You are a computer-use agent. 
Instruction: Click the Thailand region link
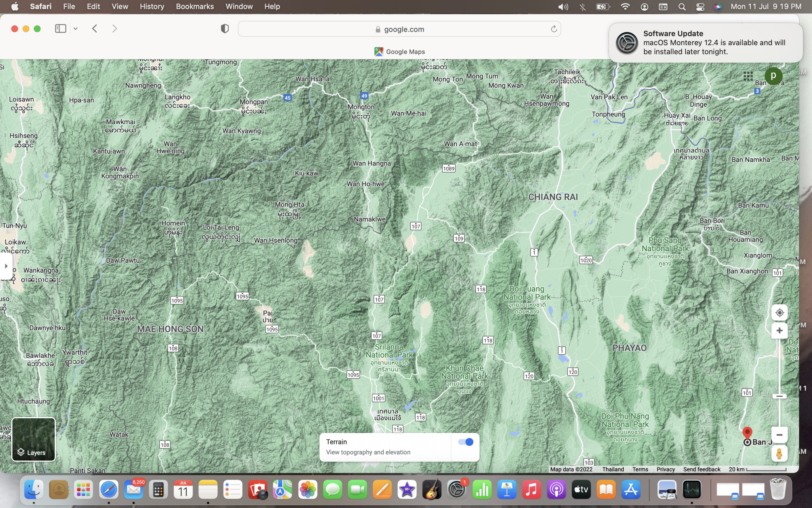pyautogui.click(x=613, y=469)
